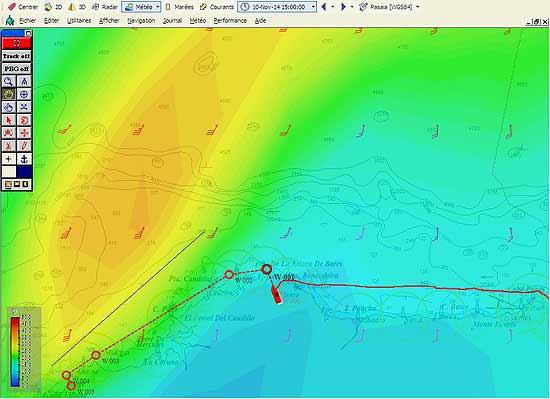Open the Navigation menu

141,21
